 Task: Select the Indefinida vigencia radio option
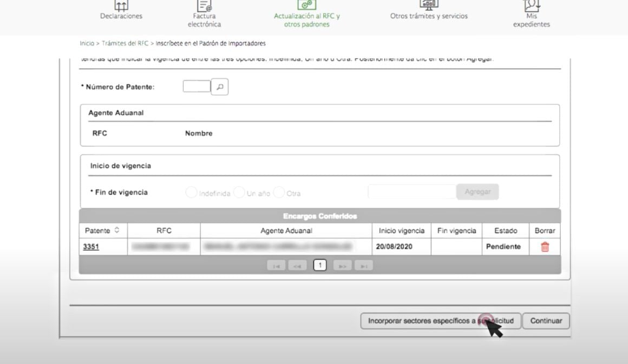192,193
